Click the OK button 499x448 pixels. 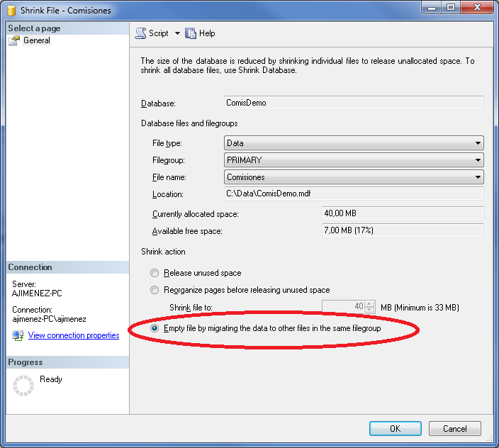click(396, 429)
